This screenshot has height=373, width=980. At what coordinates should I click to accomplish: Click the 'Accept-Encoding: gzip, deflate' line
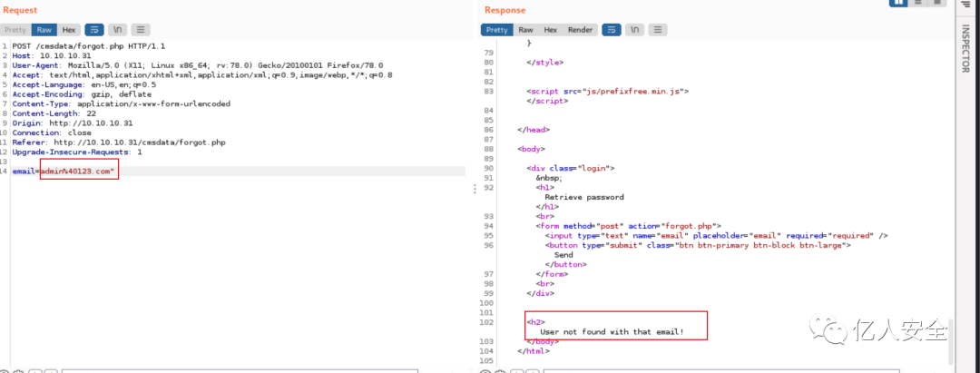point(82,94)
